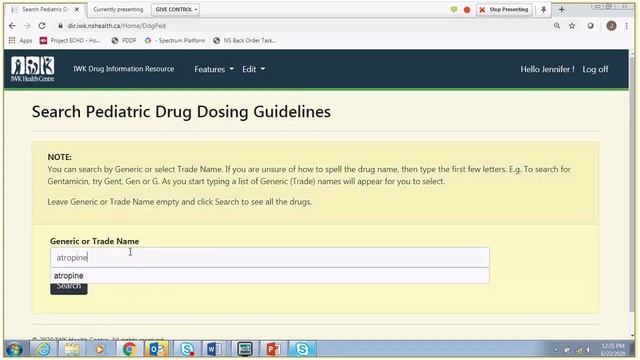Close the Search Pediatric tab

[x=76, y=9]
